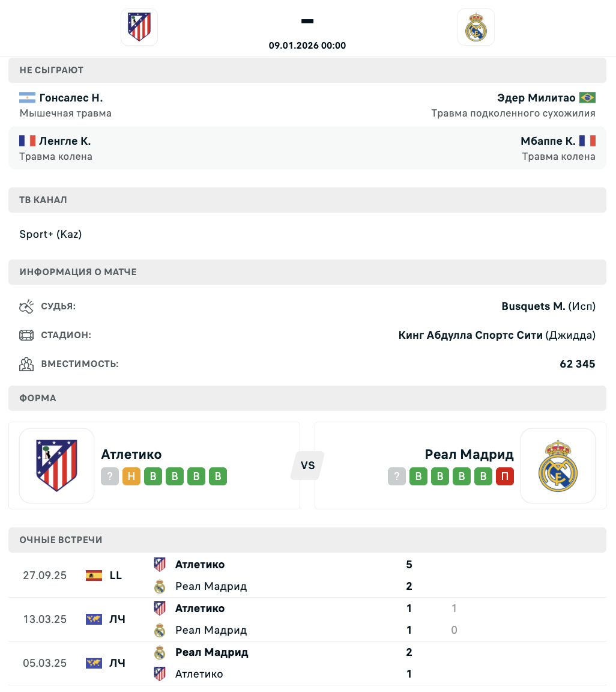Click the stadium icon next to Стадион

[26, 335]
